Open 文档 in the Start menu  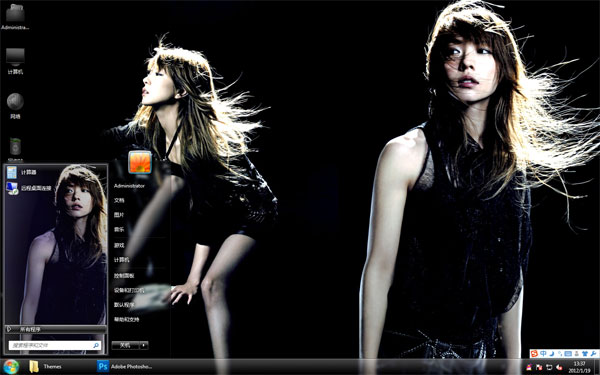(119, 200)
